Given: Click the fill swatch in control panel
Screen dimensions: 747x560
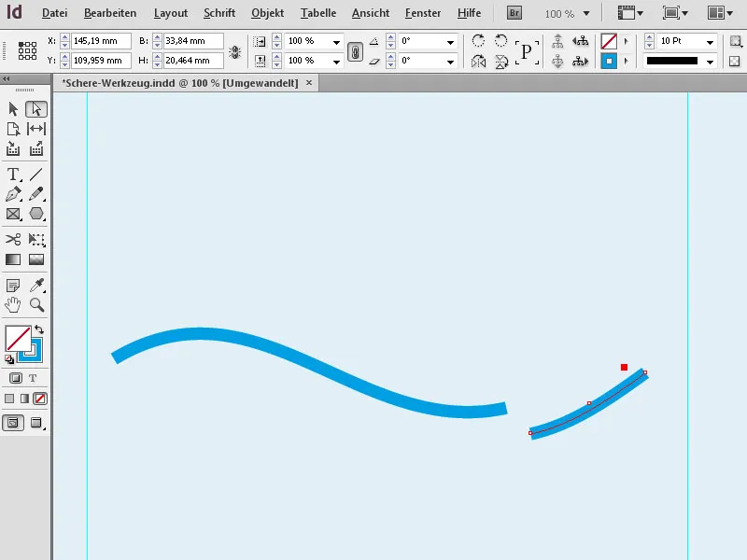Looking at the screenshot, I should [x=609, y=41].
